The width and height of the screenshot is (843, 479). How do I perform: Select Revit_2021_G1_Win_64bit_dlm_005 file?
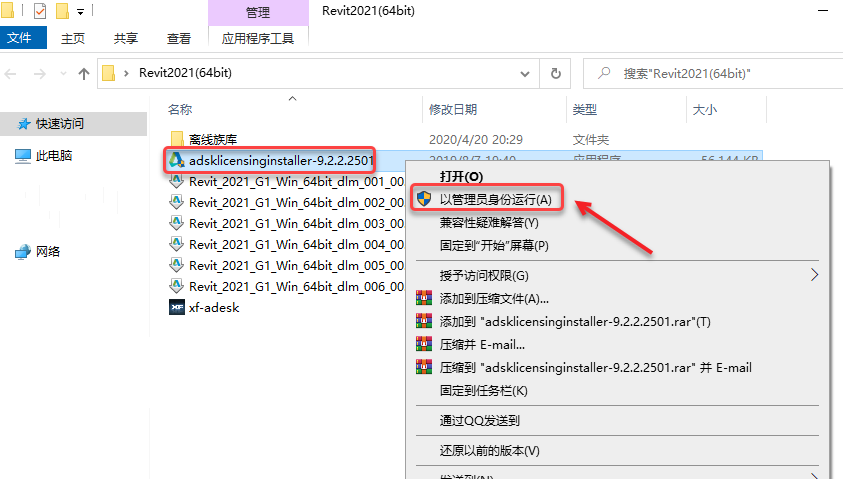pos(296,266)
